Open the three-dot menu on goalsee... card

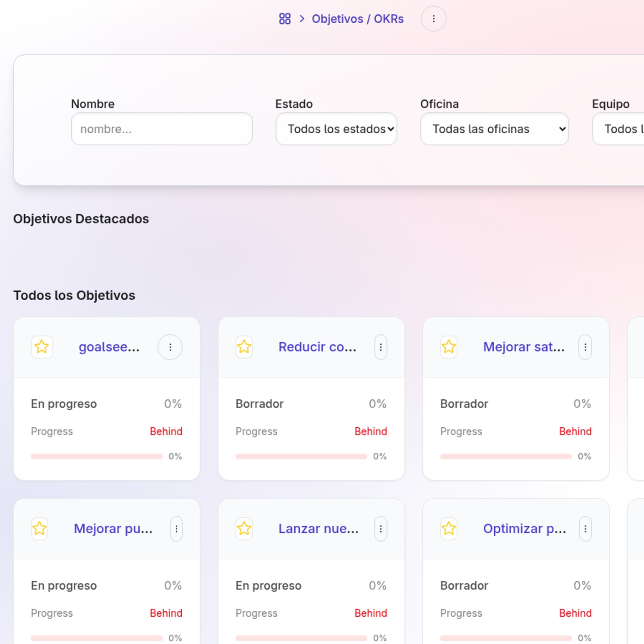170,347
